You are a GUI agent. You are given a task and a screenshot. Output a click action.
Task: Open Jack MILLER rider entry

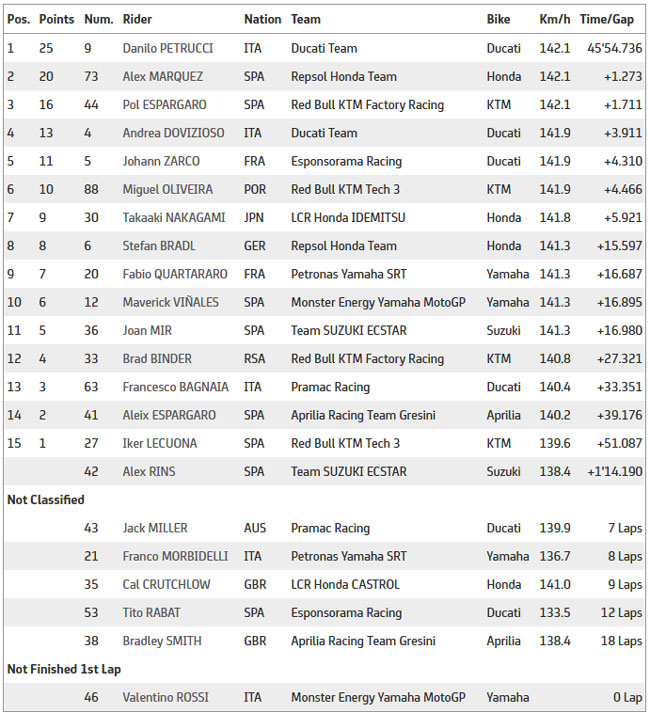point(155,528)
